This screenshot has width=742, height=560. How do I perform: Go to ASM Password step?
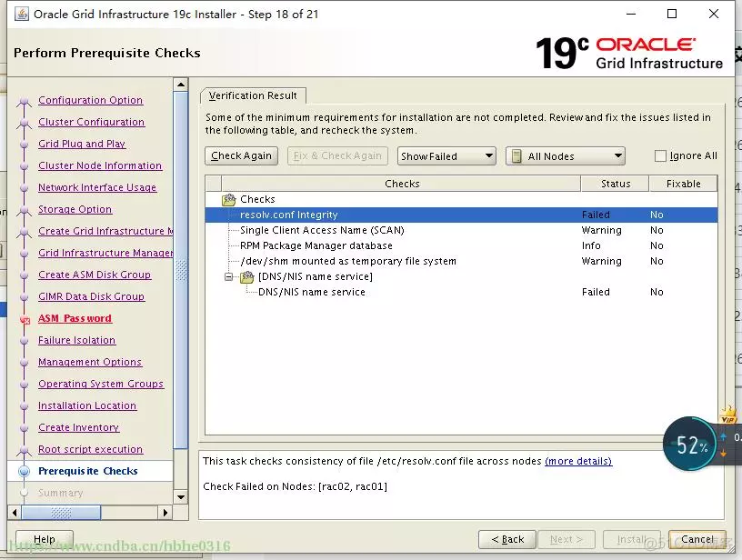[x=75, y=318]
